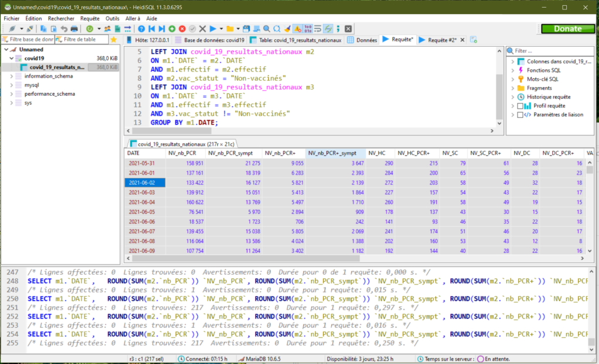Click the NV_HC column header
This screenshot has height=364, width=599.
click(380, 153)
